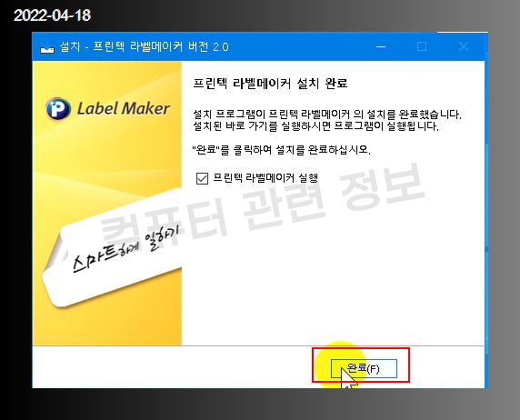Click the 완료(F) finish button
520x420 pixels.
click(x=364, y=368)
